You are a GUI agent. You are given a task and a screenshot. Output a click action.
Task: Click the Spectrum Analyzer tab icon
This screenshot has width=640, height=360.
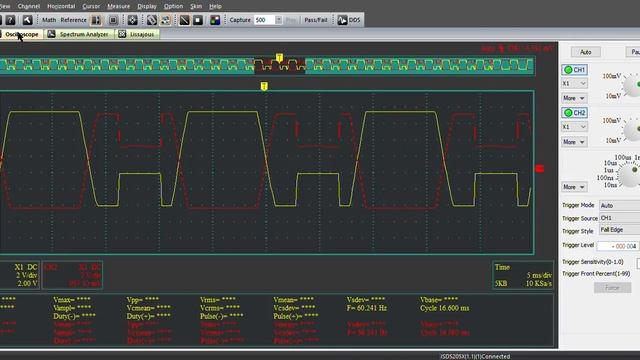coord(51,34)
